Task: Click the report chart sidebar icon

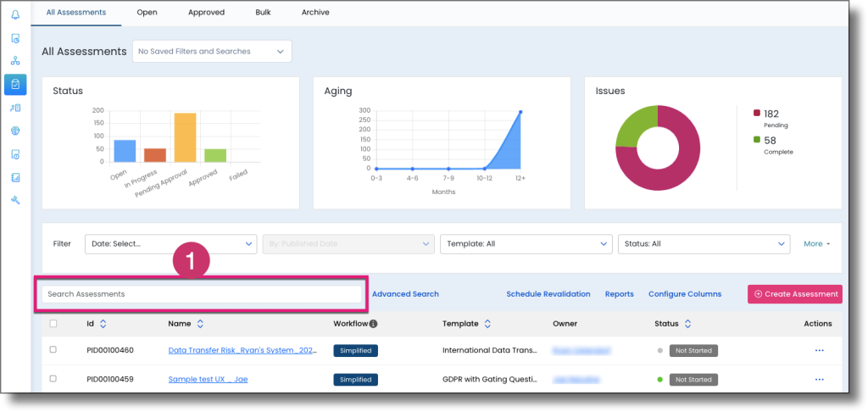Action: [15, 178]
